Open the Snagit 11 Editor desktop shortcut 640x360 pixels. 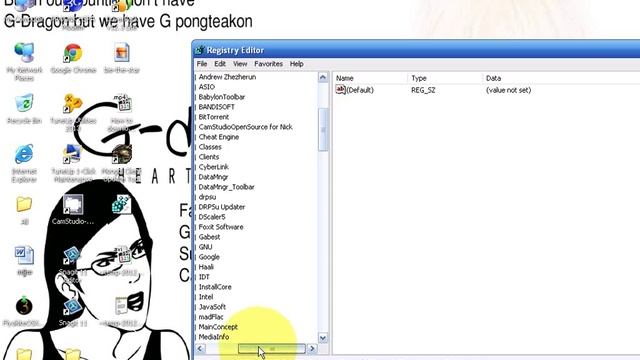pyautogui.click(x=73, y=264)
